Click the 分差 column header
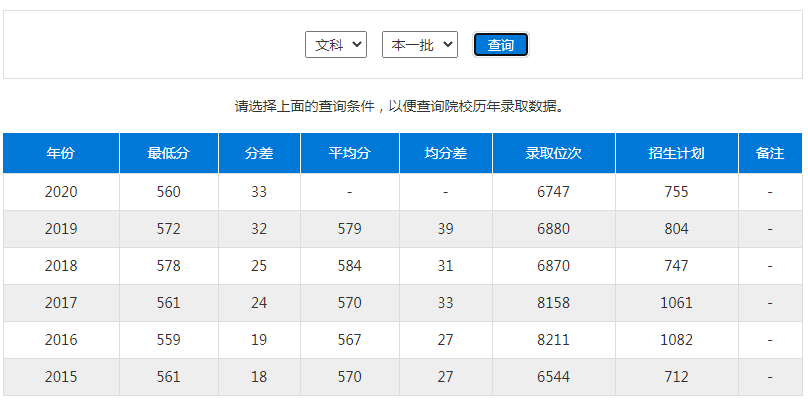This screenshot has width=808, height=403. point(259,153)
